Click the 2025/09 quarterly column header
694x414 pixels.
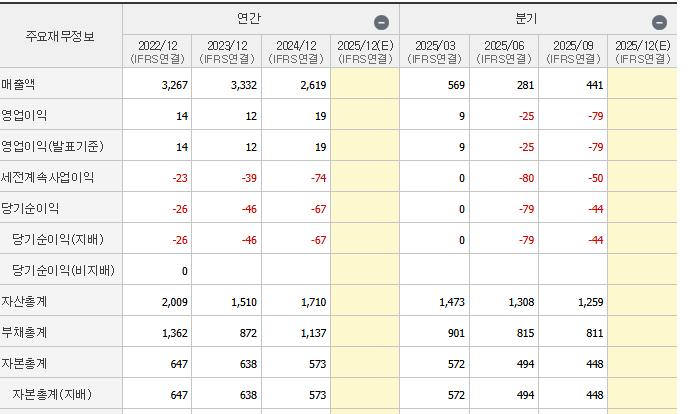[x=573, y=52]
